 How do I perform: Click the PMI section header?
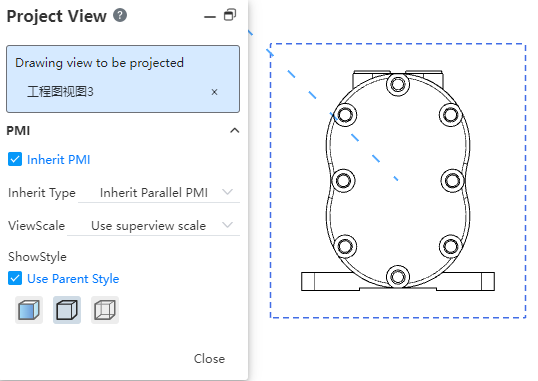coord(123,130)
